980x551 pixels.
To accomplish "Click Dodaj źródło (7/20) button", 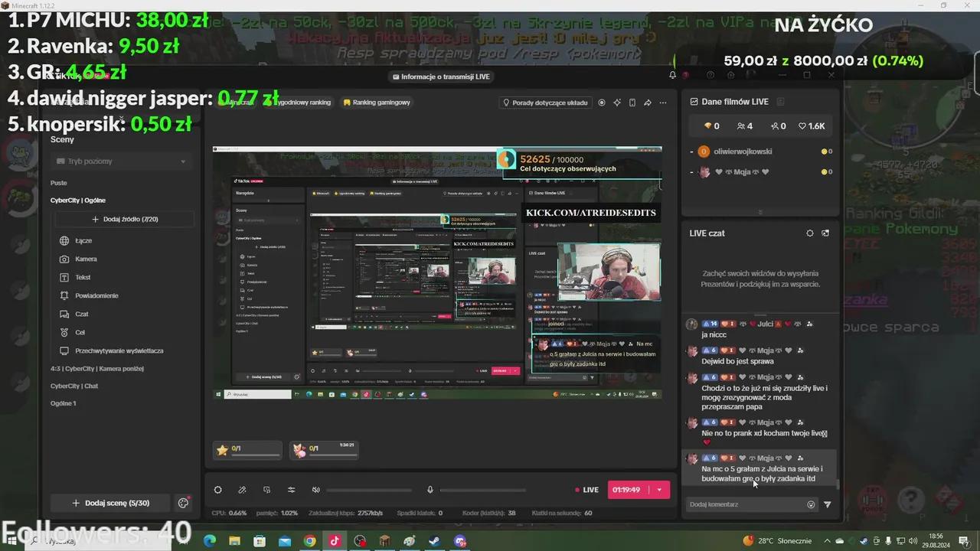I will pos(124,219).
